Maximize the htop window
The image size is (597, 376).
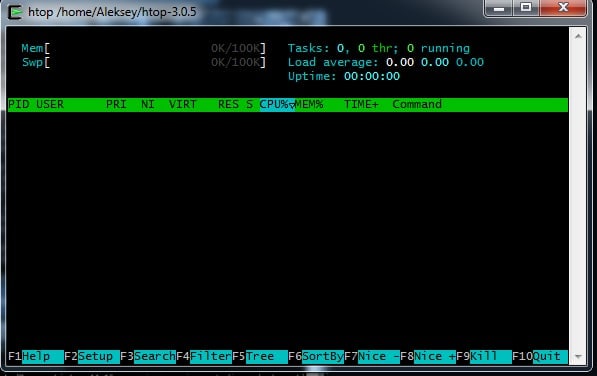tap(526, 8)
